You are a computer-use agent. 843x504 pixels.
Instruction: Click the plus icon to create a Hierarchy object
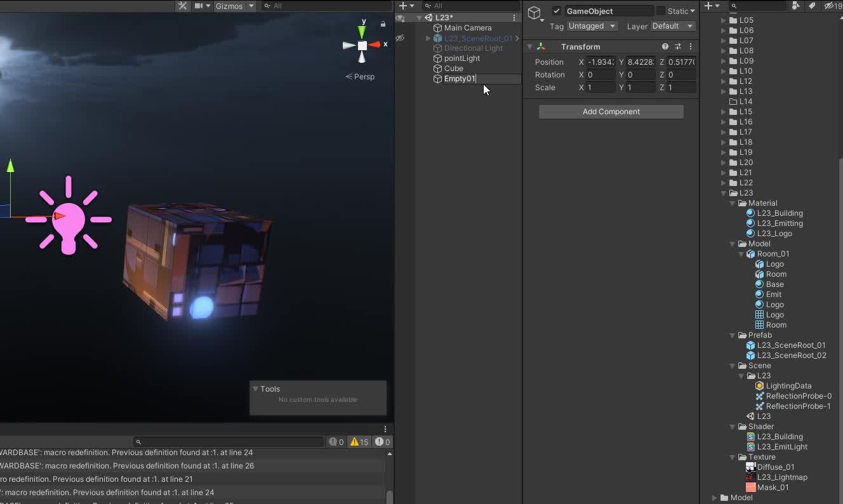[x=404, y=5]
